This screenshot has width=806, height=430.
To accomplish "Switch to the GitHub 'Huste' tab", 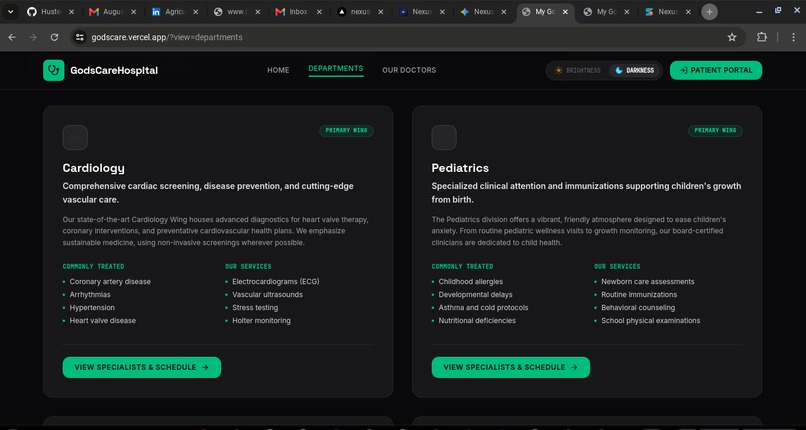I will click(50, 12).
